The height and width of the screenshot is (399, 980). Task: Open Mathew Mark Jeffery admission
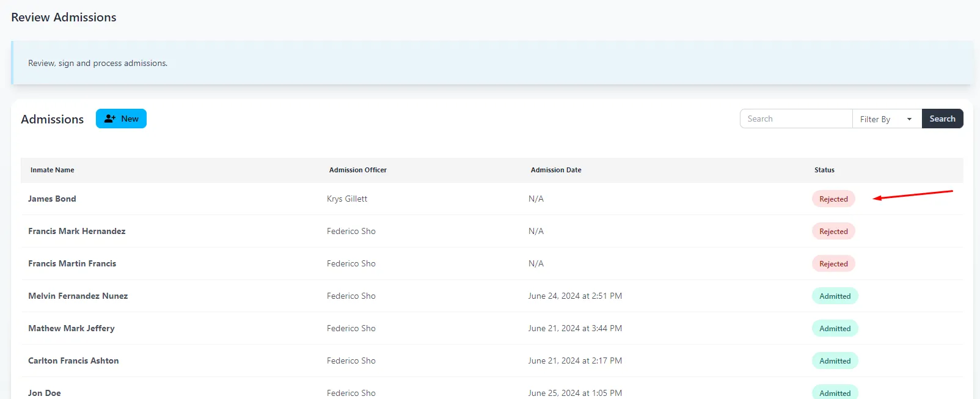71,328
